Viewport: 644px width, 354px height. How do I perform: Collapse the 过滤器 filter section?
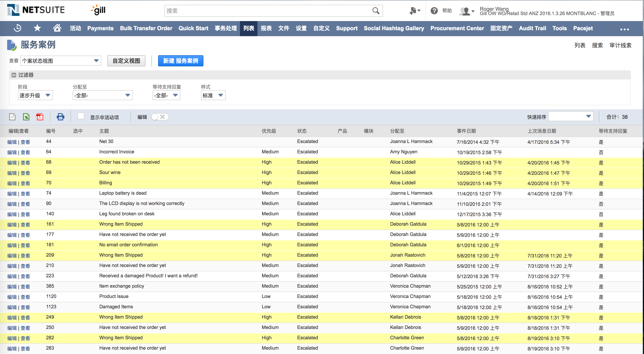tap(14, 75)
